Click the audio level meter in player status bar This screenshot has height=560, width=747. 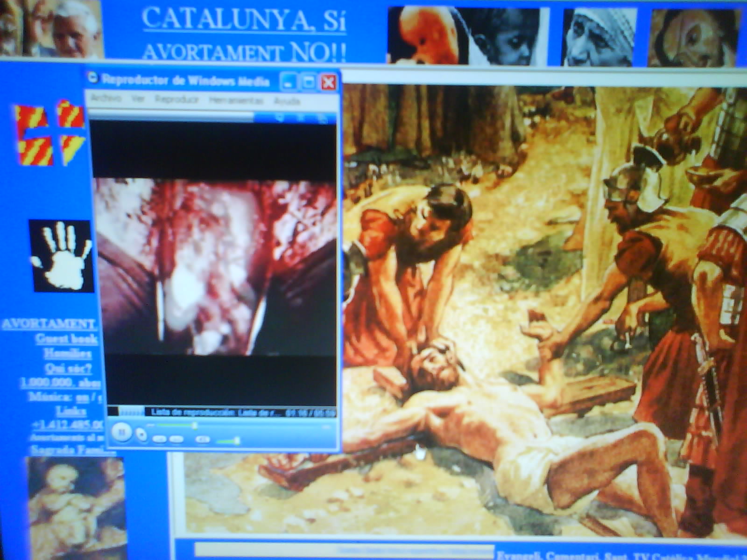tap(132, 411)
